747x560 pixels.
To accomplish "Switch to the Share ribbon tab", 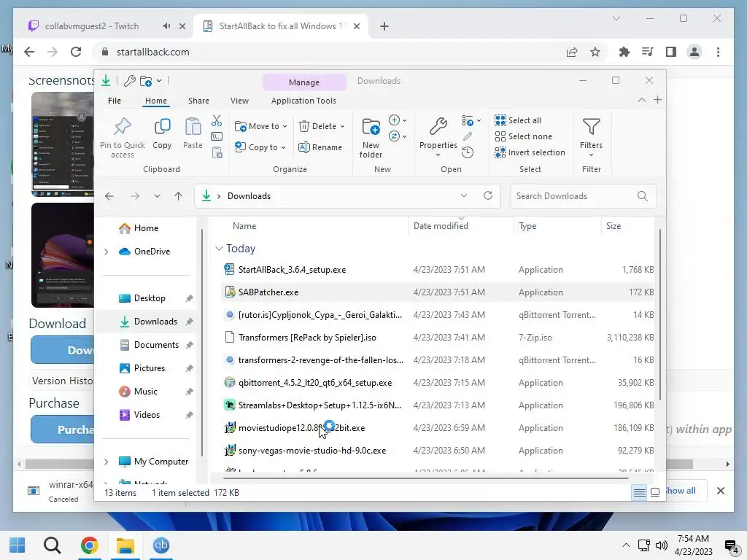I will point(198,101).
